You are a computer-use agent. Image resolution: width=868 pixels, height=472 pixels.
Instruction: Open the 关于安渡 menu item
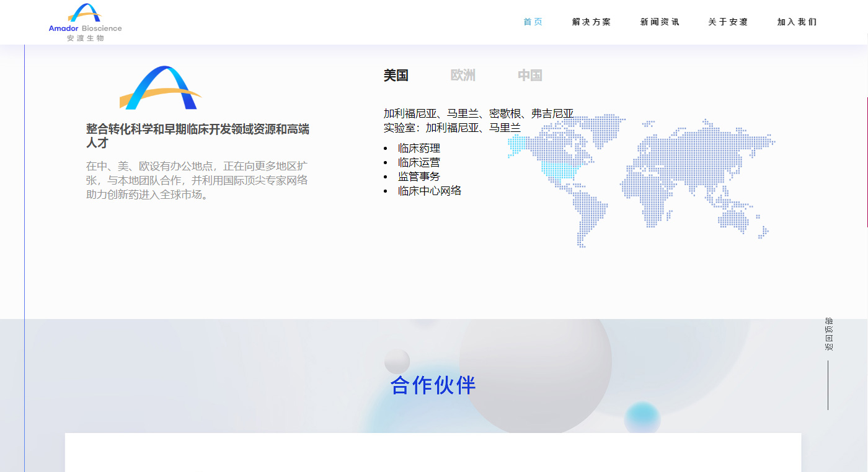(x=728, y=22)
